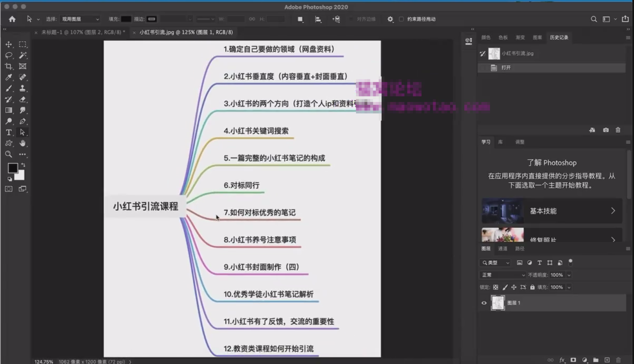
Task: Reset to default foreground and background colors
Action: 10,179
